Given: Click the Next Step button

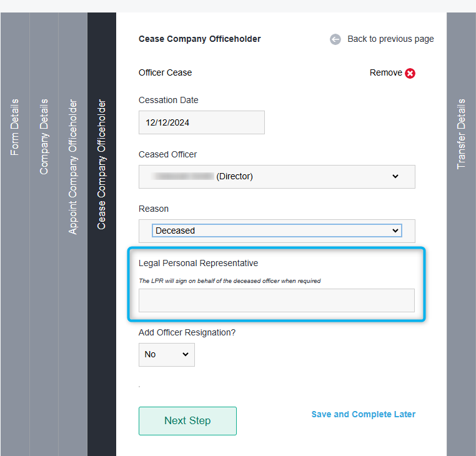Looking at the screenshot, I should coord(187,421).
